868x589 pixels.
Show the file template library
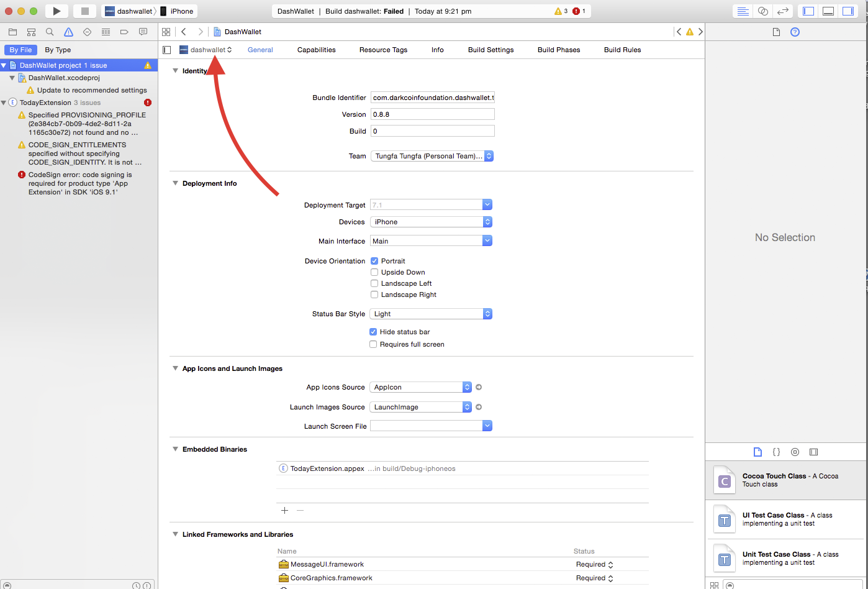coord(757,452)
